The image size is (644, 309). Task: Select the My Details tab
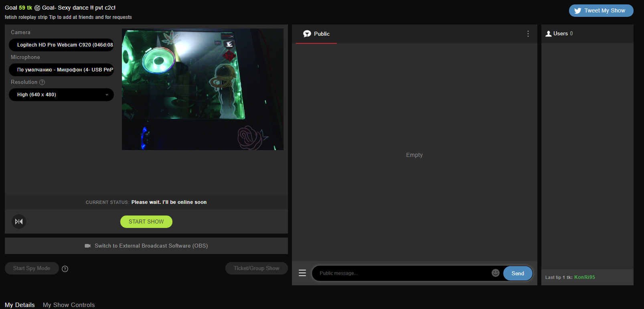coord(20,305)
